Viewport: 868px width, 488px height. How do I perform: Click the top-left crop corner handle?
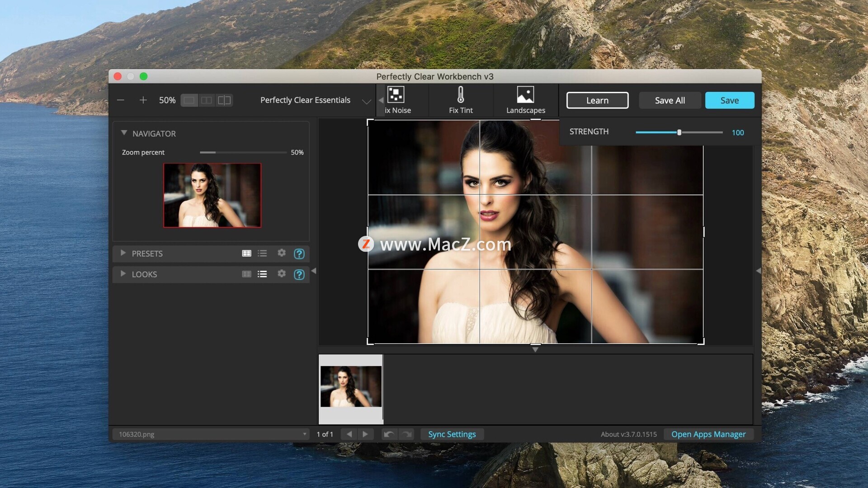coord(370,122)
